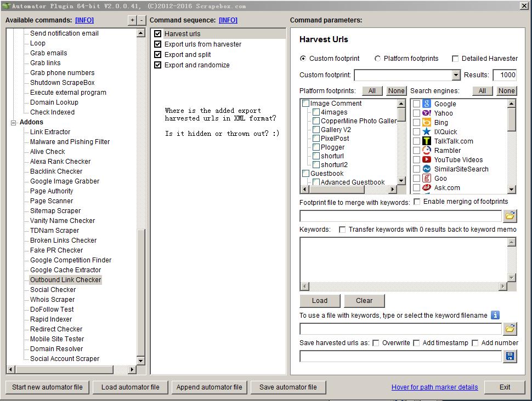Select Platform footprints radio button
Viewport: 532px width, 401px height.
(x=377, y=58)
